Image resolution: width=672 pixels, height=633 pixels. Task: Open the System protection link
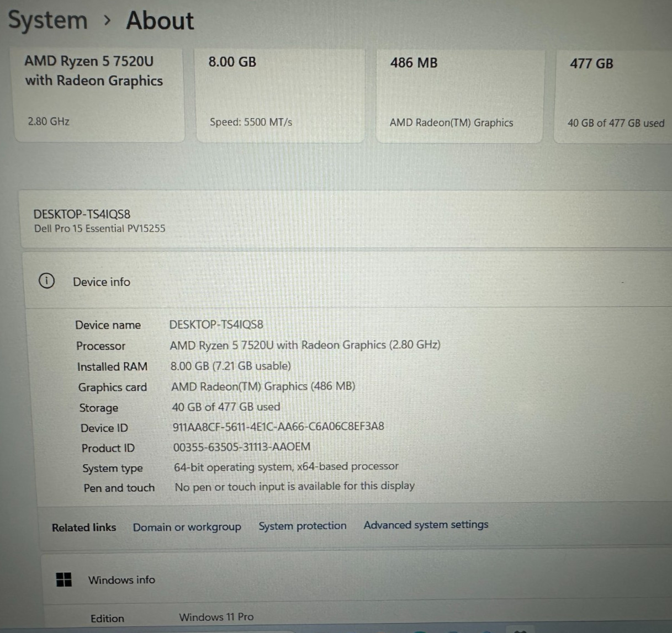303,526
